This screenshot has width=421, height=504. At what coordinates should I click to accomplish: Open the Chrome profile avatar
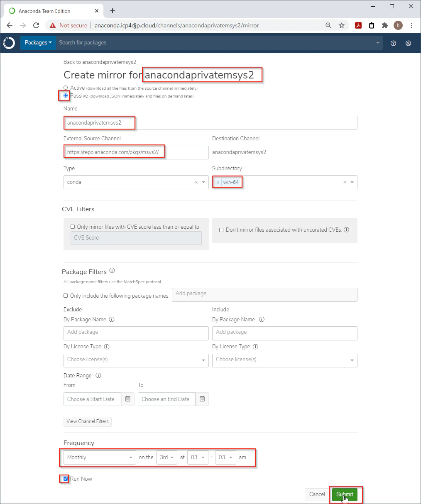398,25
